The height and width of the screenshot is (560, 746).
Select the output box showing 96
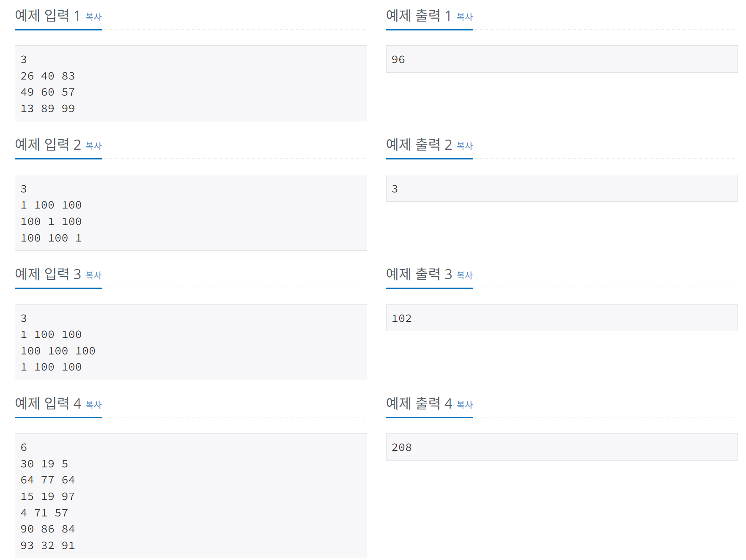[x=562, y=59]
